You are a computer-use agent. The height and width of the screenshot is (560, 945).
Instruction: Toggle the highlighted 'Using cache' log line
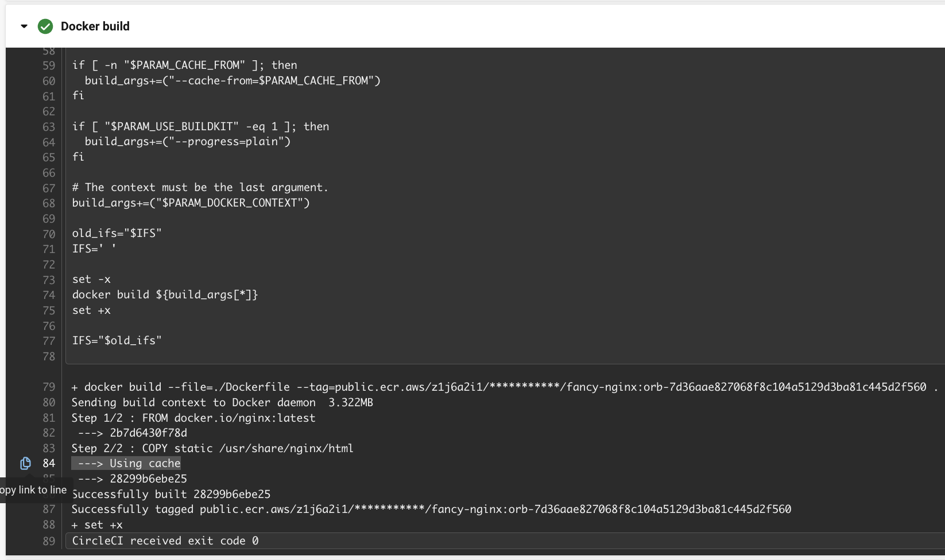point(126,464)
